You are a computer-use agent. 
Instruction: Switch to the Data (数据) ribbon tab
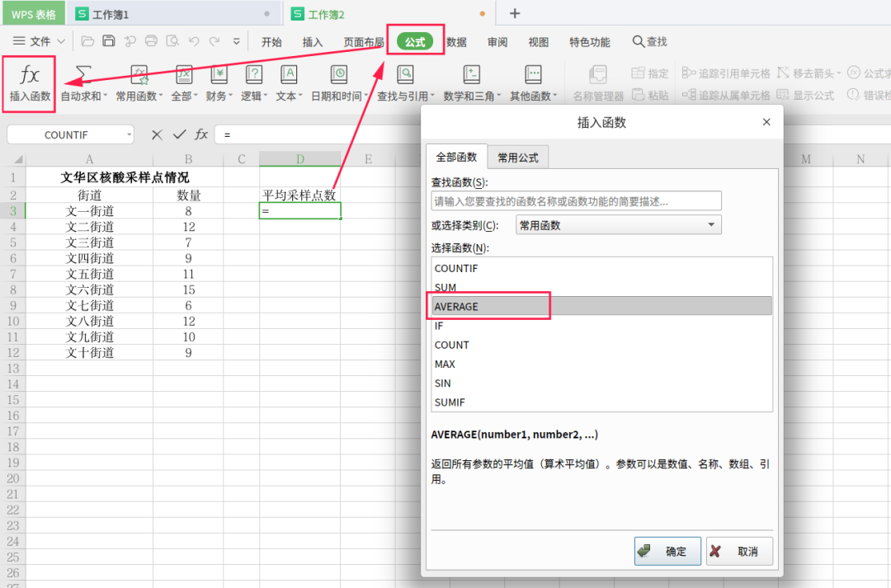coord(456,42)
